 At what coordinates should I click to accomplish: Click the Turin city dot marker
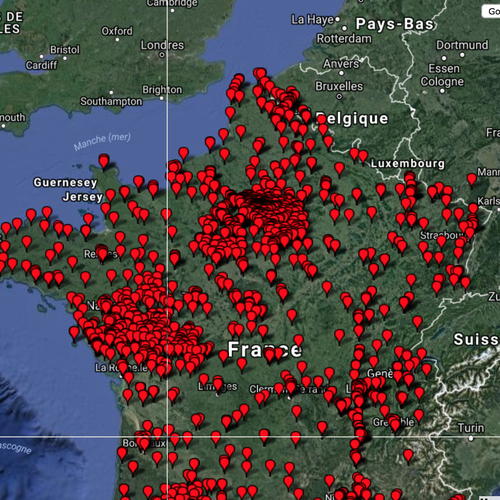pos(471,438)
